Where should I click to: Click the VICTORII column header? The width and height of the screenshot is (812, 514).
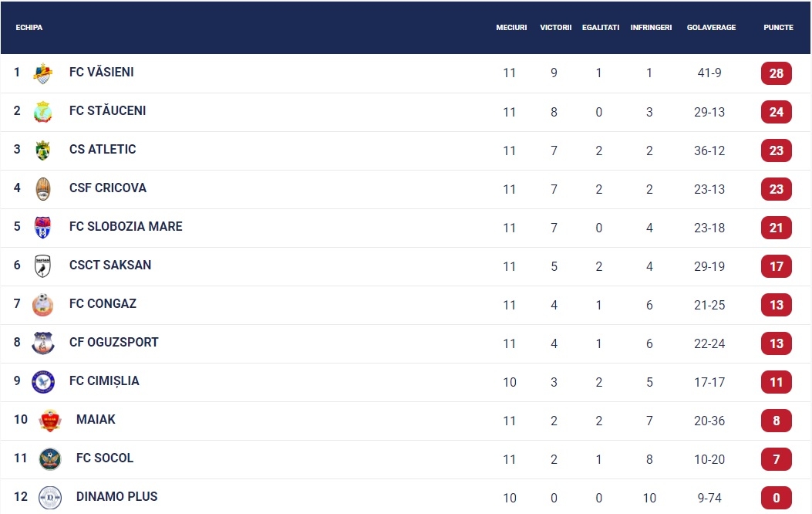point(556,28)
